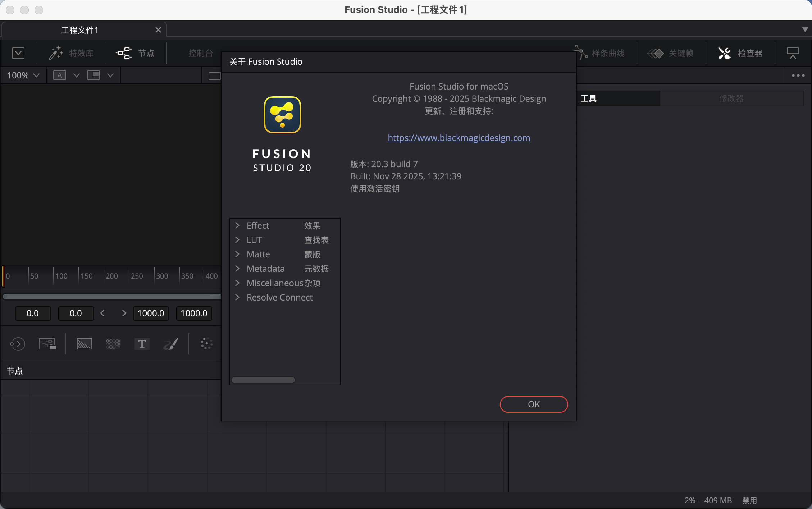Expand the Resolve Connect entry

tap(237, 297)
